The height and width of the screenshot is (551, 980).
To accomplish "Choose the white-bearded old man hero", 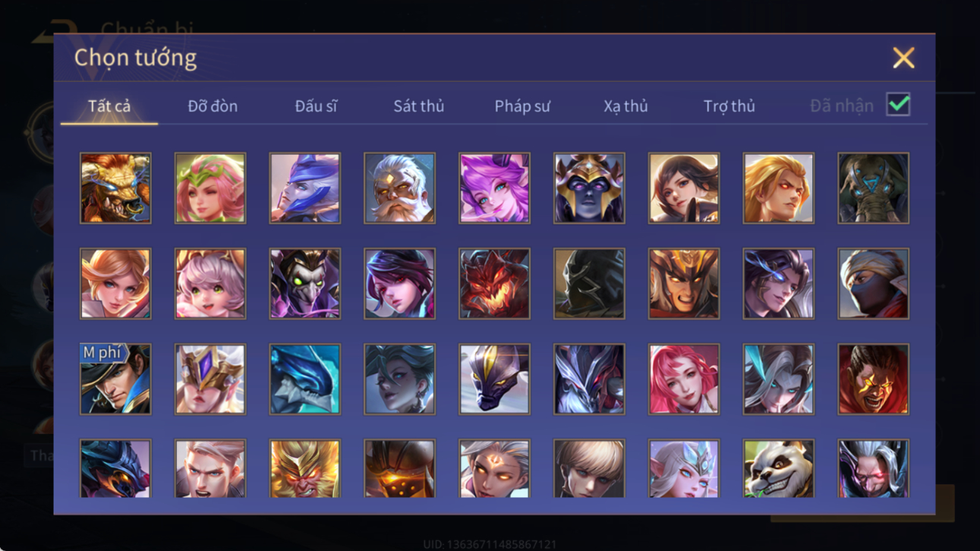I will pyautogui.click(x=399, y=188).
